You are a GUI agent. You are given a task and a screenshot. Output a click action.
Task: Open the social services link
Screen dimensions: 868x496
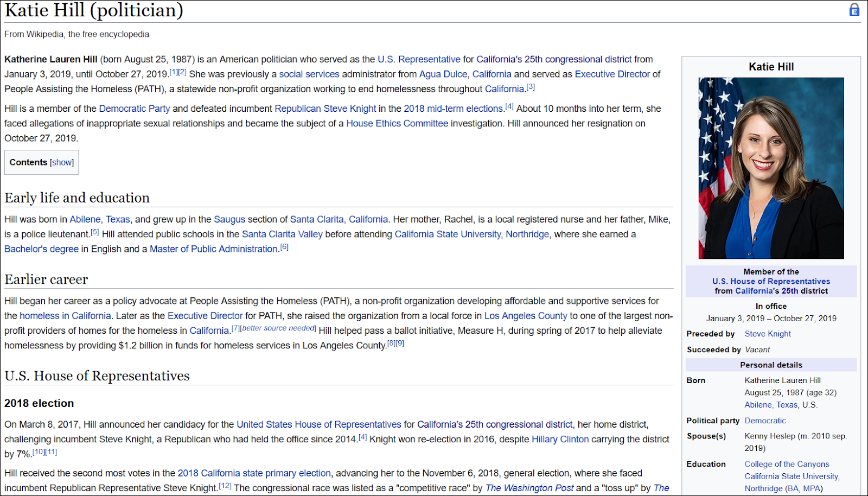[309, 74]
